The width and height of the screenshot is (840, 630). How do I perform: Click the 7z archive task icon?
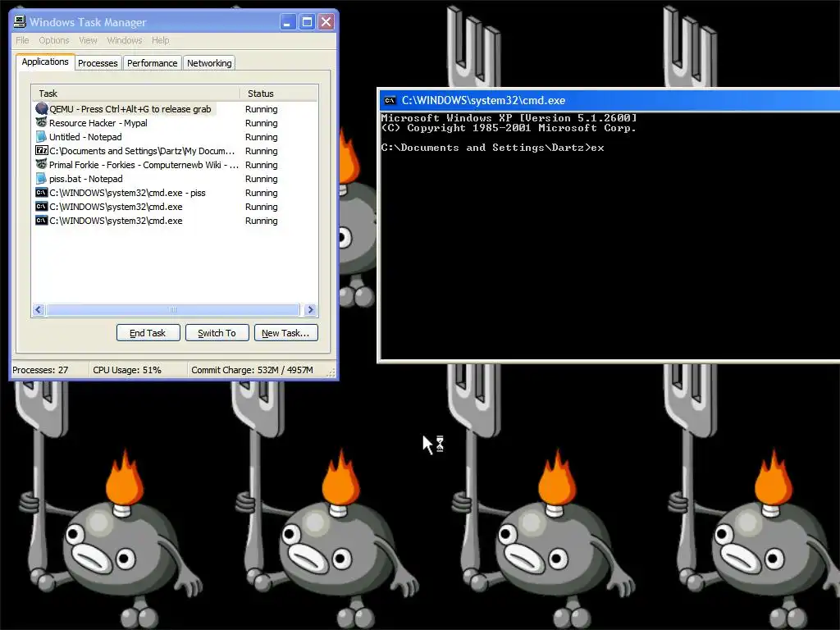[41, 151]
